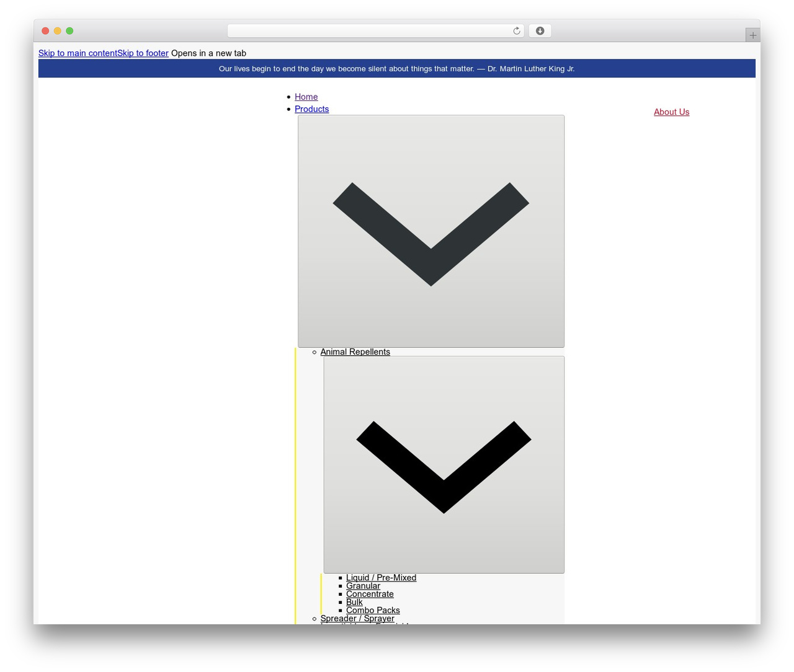Expand the Animal Repellents submenu chevron
The height and width of the screenshot is (672, 794).
444,465
